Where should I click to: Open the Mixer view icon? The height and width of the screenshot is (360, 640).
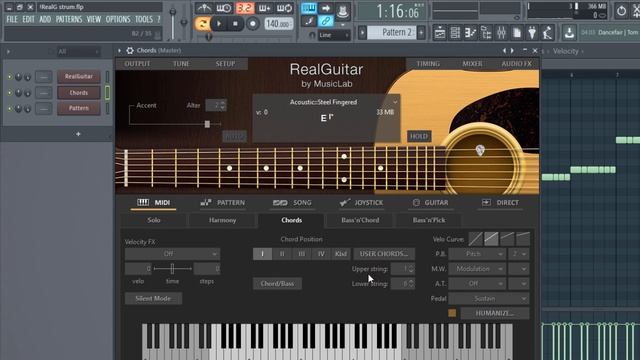coord(502,33)
